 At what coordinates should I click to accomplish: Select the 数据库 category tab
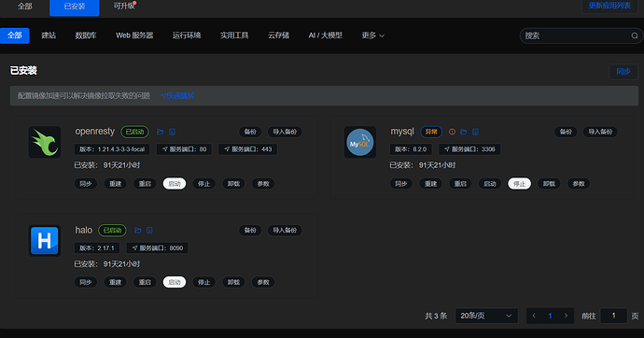coord(86,35)
